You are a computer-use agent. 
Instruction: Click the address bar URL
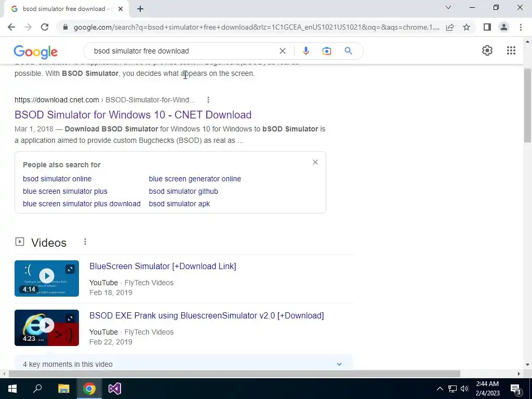256,27
